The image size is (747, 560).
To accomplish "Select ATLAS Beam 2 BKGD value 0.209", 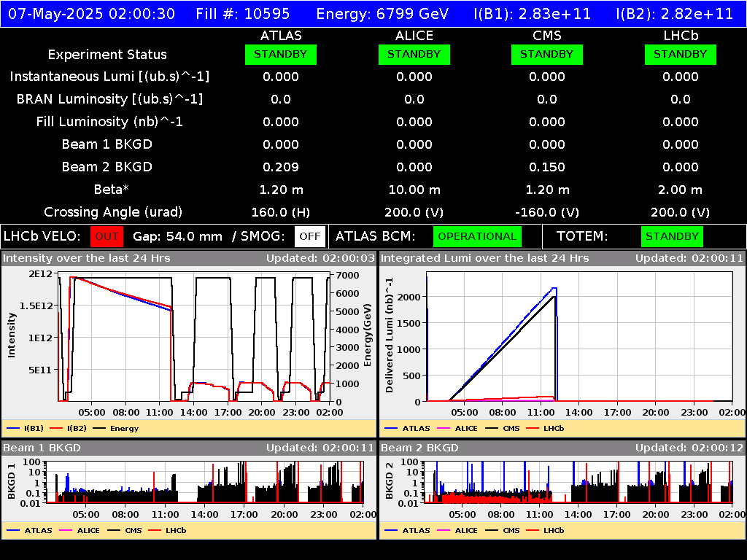I will [x=281, y=167].
